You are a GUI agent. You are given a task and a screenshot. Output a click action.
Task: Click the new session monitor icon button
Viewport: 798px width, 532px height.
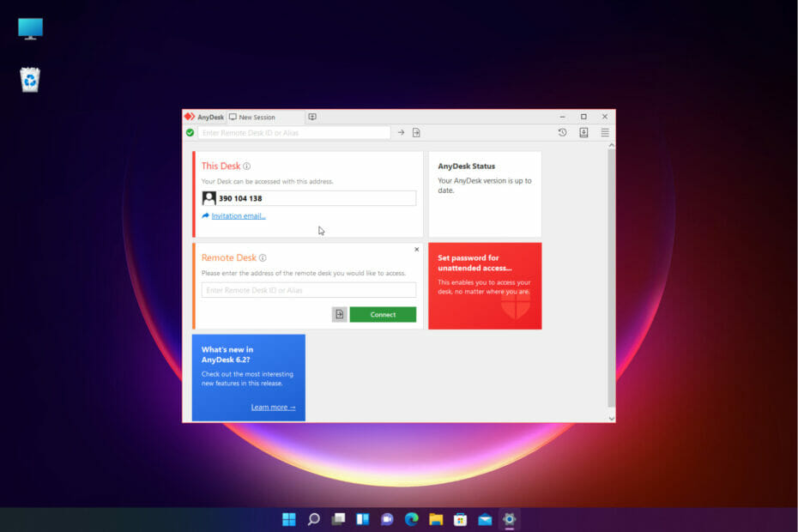pos(312,117)
